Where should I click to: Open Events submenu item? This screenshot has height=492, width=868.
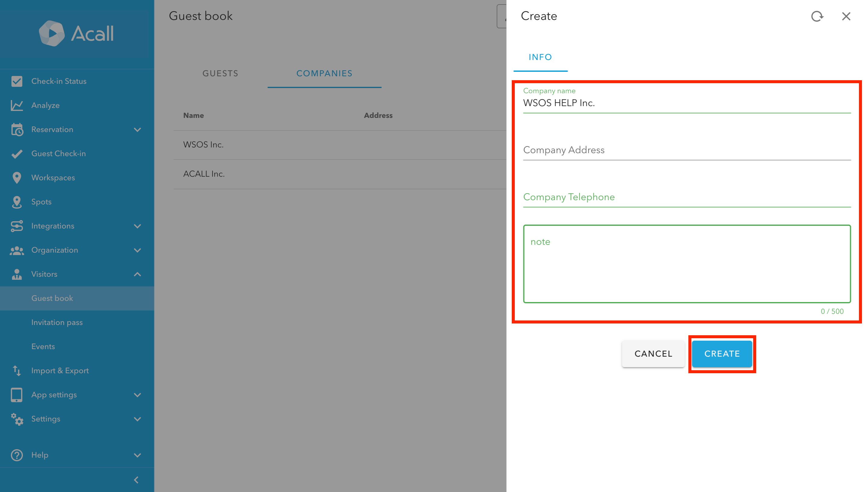click(x=77, y=347)
